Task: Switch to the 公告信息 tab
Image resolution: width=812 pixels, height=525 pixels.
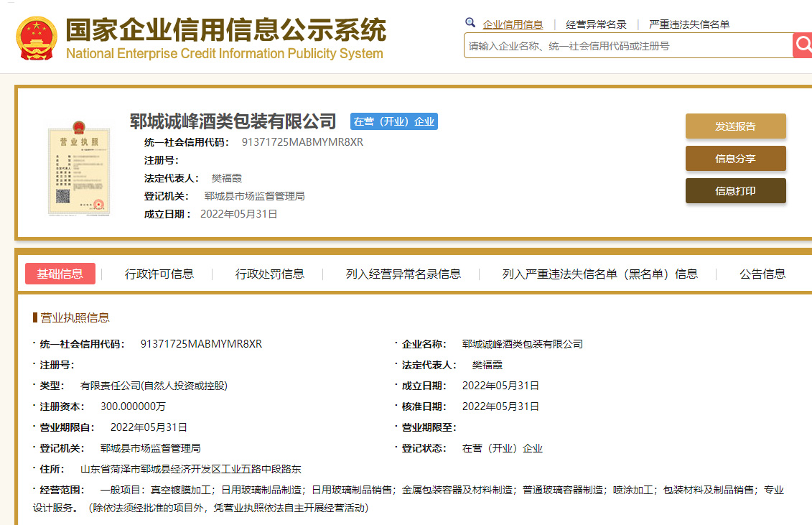Action: coord(762,274)
